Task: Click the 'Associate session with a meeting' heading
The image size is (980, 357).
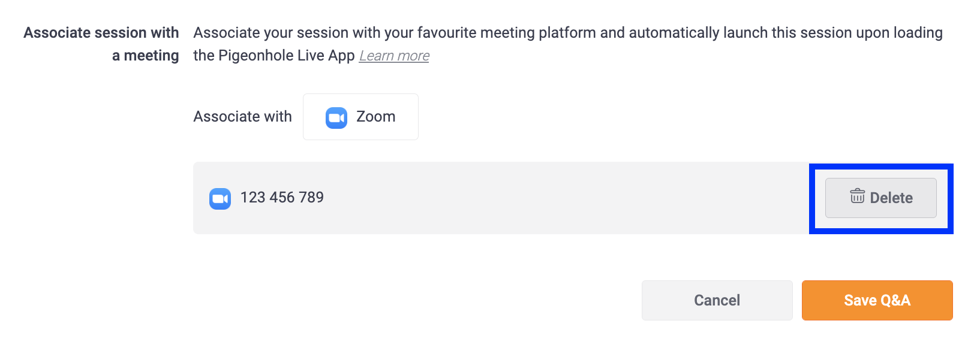Action: click(x=101, y=44)
